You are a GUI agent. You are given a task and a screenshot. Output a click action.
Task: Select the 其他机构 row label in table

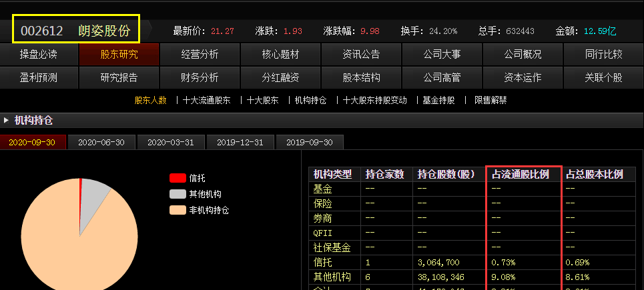click(x=332, y=277)
